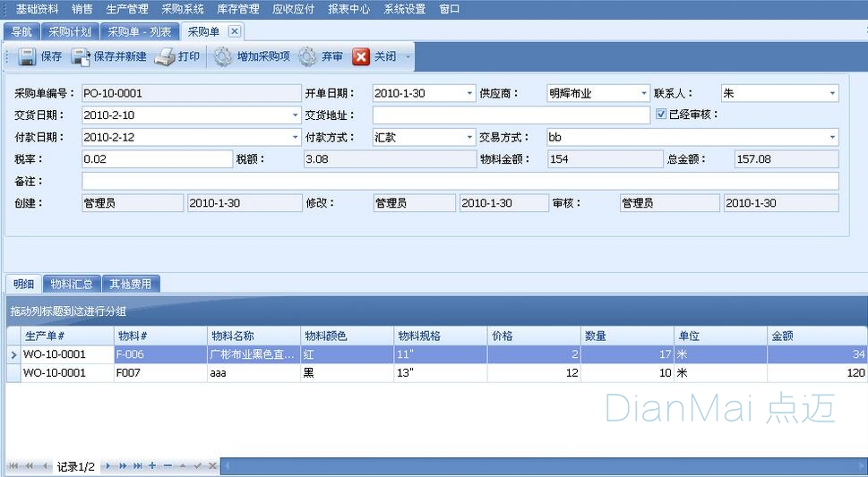868x477 pixels.
Task: Click the red 关闭 X icon
Action: coord(361,57)
